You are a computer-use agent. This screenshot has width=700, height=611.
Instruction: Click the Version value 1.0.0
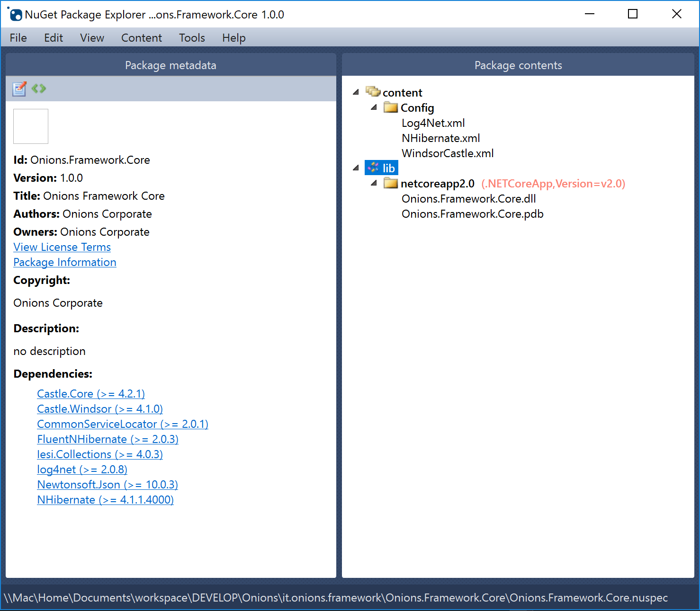pos(72,178)
